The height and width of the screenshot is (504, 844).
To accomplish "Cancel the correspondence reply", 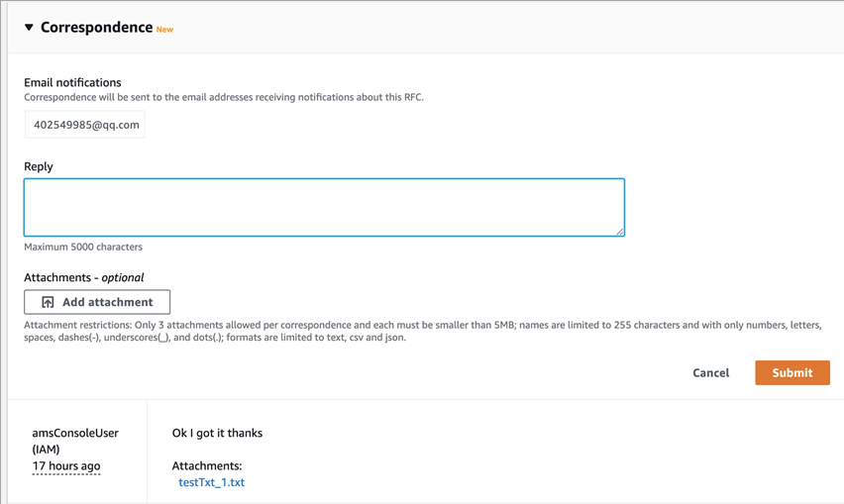I will 710,373.
